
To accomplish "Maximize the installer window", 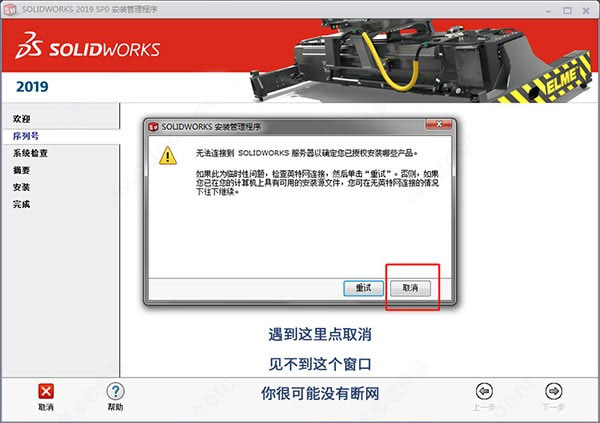I will (x=567, y=10).
